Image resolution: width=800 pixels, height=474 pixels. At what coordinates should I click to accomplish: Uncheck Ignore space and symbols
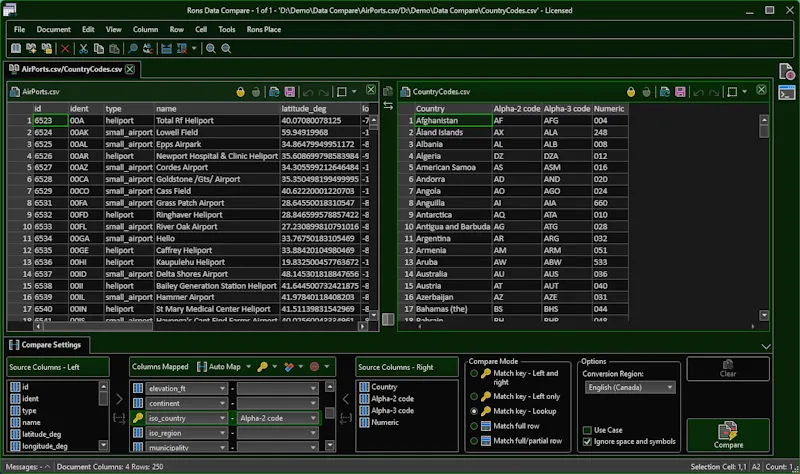tap(587, 442)
